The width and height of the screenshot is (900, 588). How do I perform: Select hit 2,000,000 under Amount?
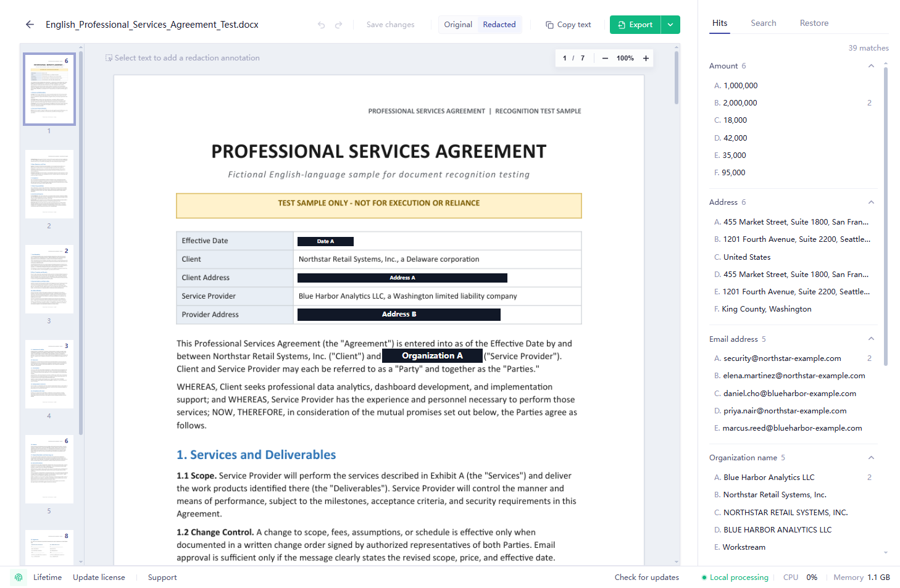pos(793,103)
